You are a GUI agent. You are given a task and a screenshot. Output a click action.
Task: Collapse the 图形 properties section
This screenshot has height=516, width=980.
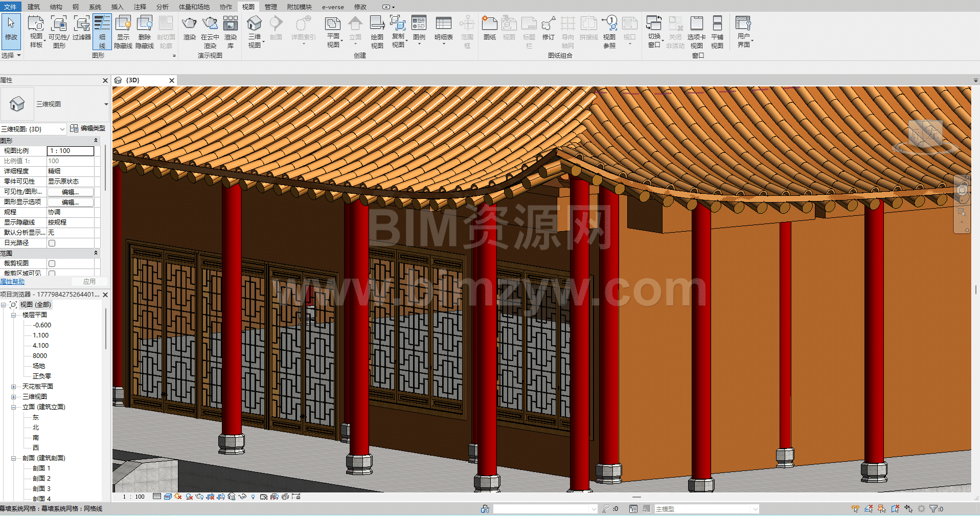[x=96, y=141]
